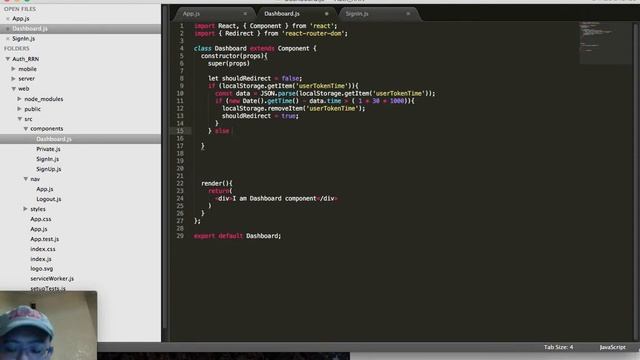The image size is (640, 360).
Task: Open index.css in sidebar
Action: pos(42,249)
